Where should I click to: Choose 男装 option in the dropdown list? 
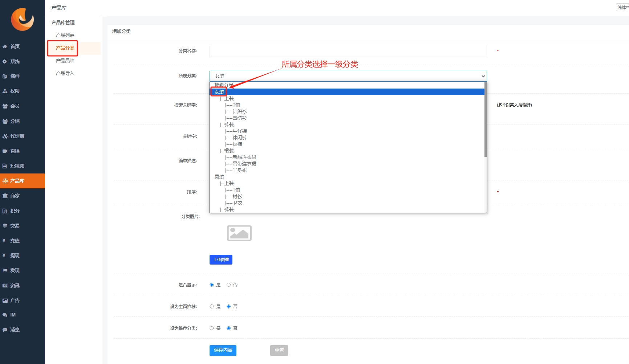347,177
